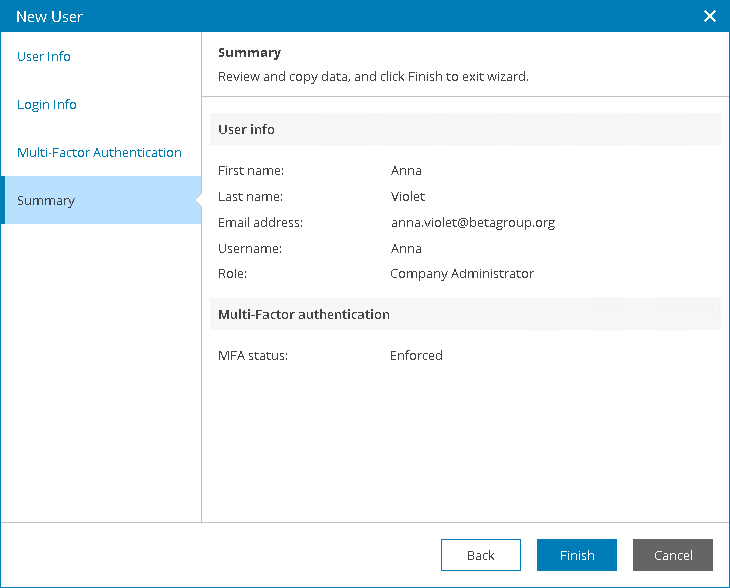Click the User info section header
This screenshot has width=730, height=588.
246,129
